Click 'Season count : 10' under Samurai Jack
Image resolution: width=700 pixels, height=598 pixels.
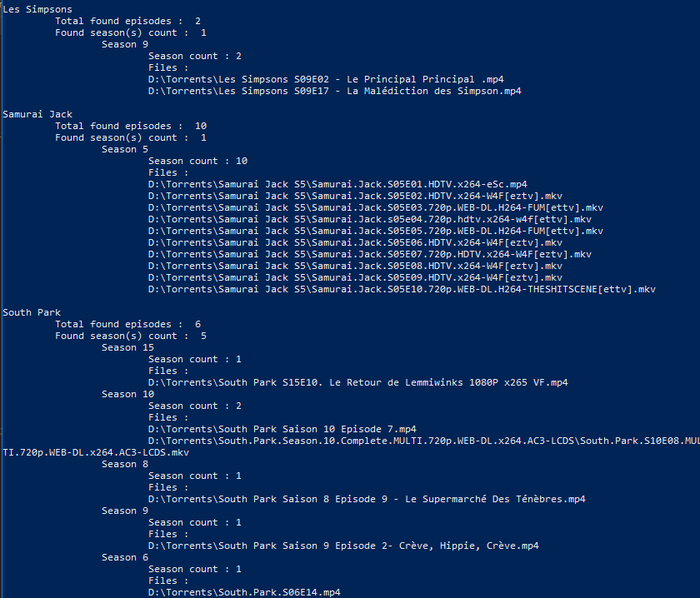click(197, 161)
